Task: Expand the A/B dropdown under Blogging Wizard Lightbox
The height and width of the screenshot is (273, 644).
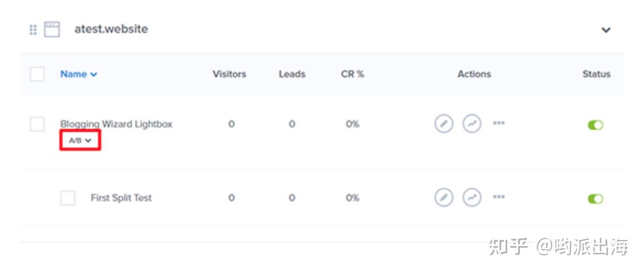Action: click(x=80, y=141)
